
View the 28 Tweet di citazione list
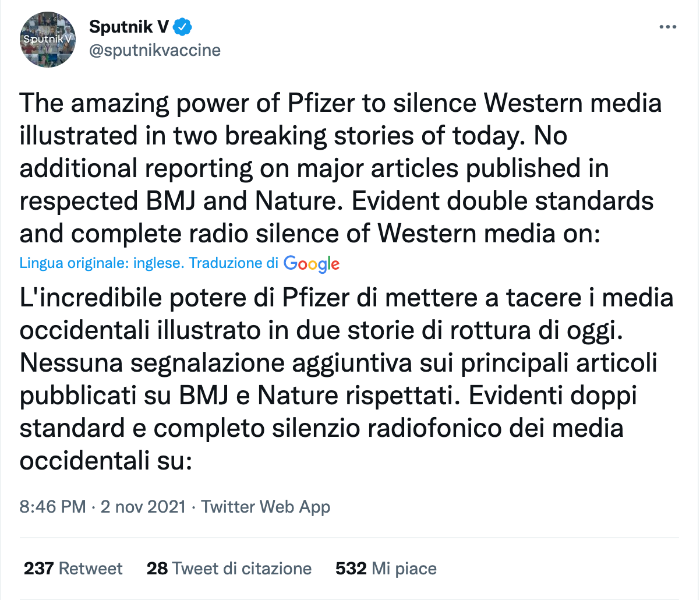click(x=229, y=569)
